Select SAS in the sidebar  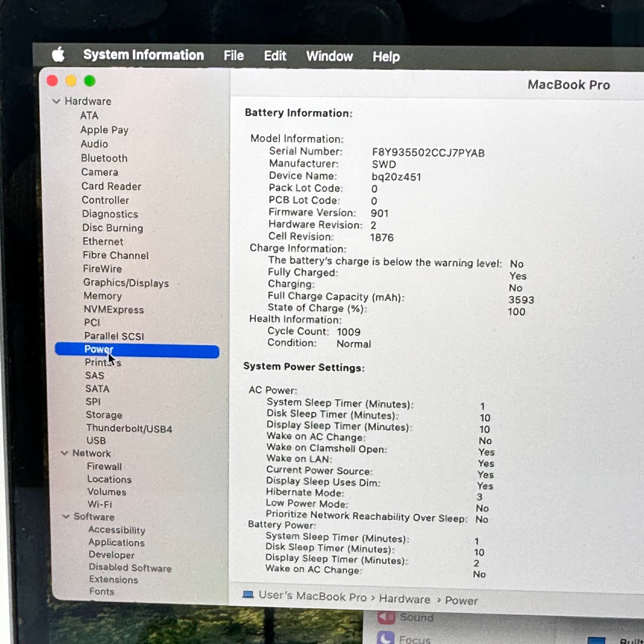pos(95,375)
